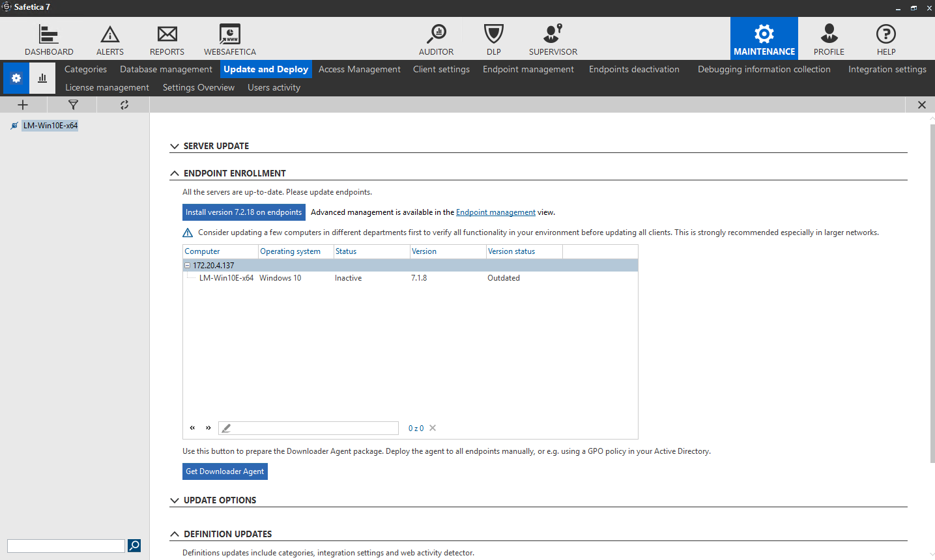935x560 pixels.
Task: Follow the Endpoint management link
Action: [x=496, y=212]
